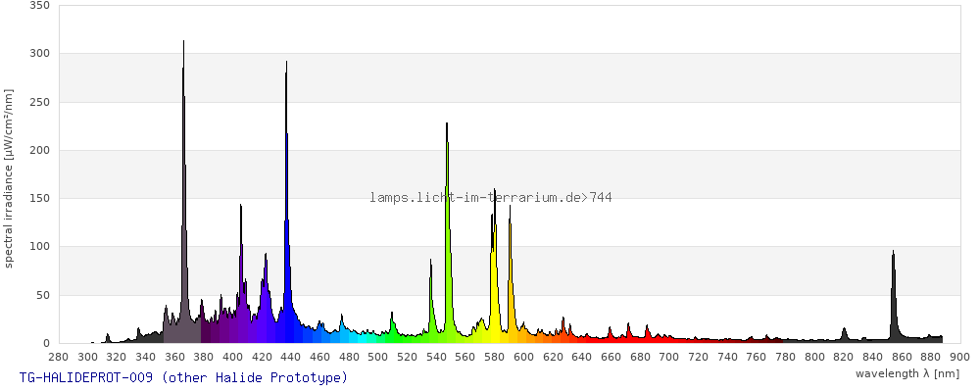The height and width of the screenshot is (392, 980).
Task: Click the 720 wavelength tick label
Action: coord(698,357)
